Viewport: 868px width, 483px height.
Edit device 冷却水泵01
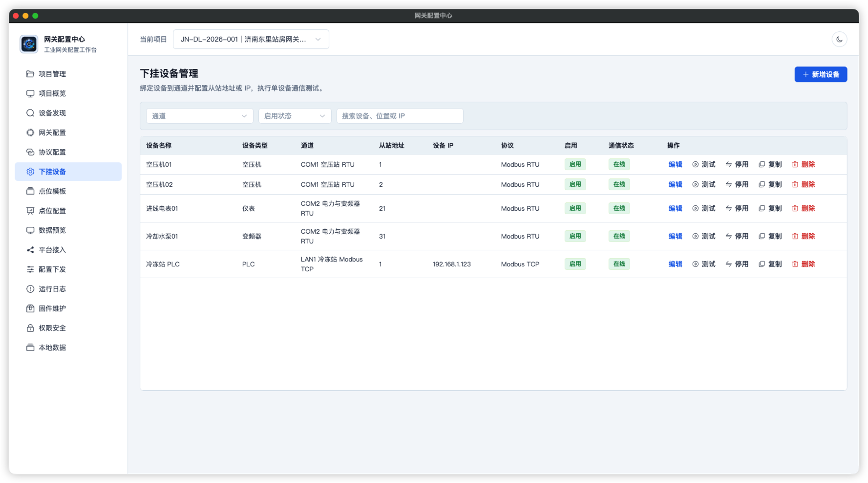(675, 236)
